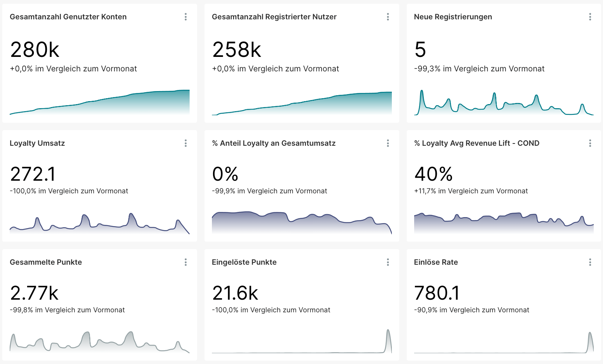Open the % Loyalty Avg Revenue Lift menu
603x364 pixels.
[x=590, y=143]
